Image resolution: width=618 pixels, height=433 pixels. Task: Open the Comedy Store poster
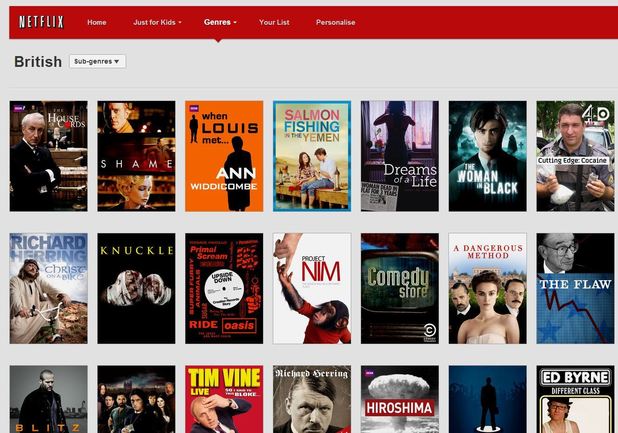click(x=400, y=288)
